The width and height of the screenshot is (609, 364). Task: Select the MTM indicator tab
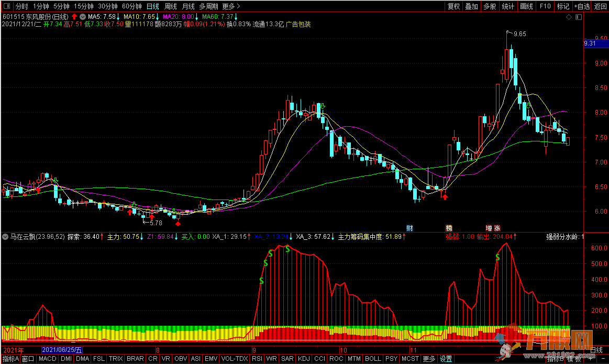click(x=354, y=359)
